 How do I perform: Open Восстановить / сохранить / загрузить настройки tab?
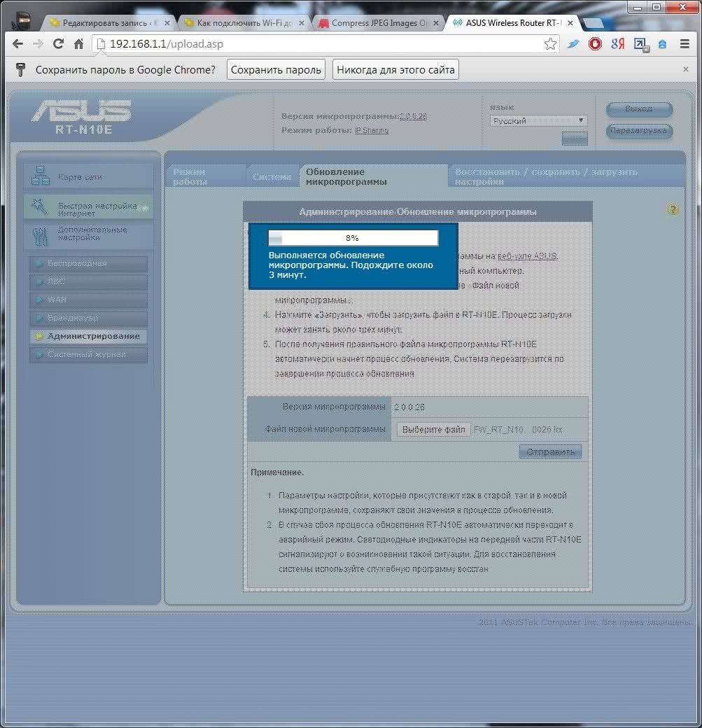(x=546, y=176)
